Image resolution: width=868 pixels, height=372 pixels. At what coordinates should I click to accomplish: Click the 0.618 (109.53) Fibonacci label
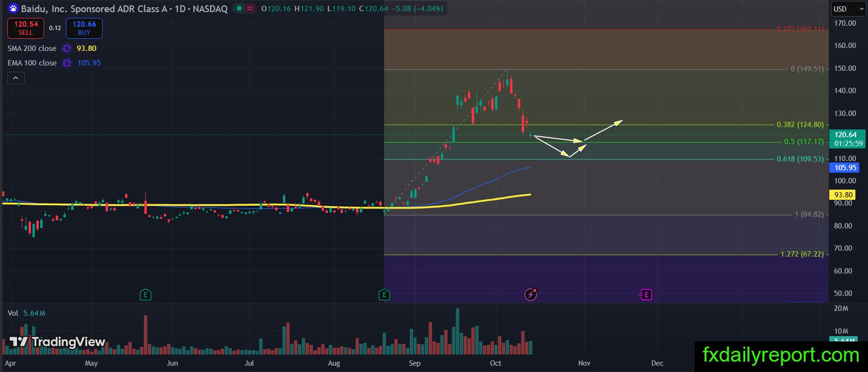[x=800, y=159]
